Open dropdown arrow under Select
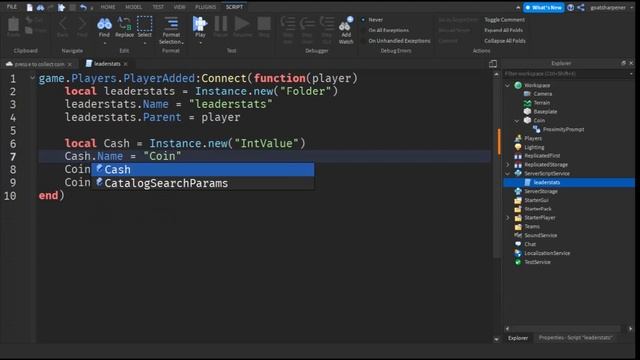Screen dimensions: 640x360 pos(144,43)
